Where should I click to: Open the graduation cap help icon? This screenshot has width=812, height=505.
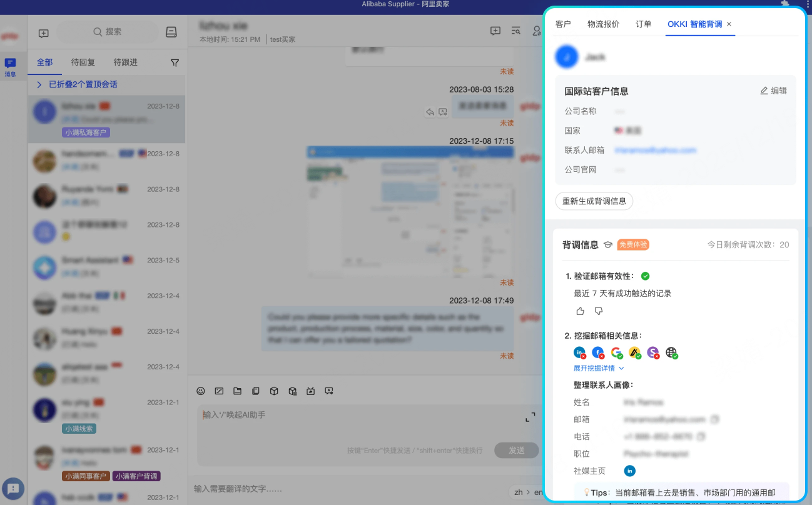607,245
